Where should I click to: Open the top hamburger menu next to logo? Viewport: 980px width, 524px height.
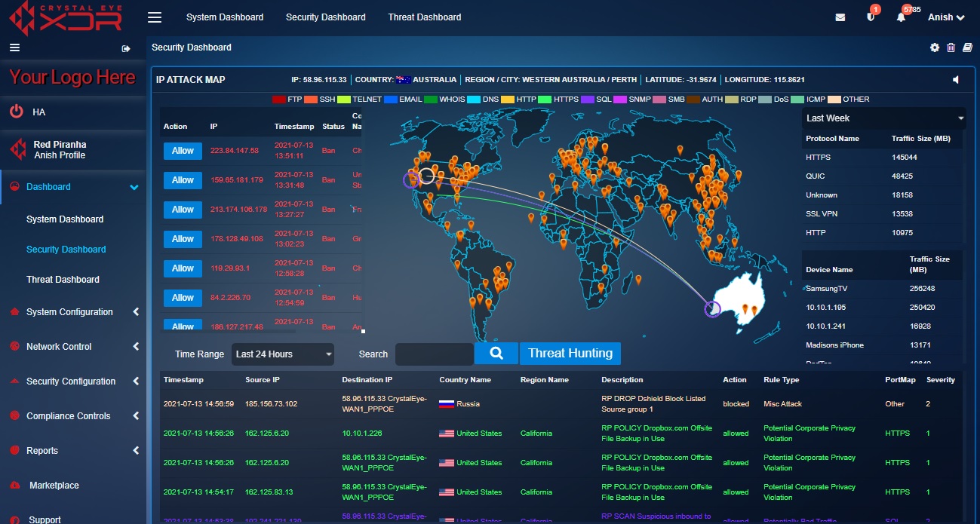[155, 17]
